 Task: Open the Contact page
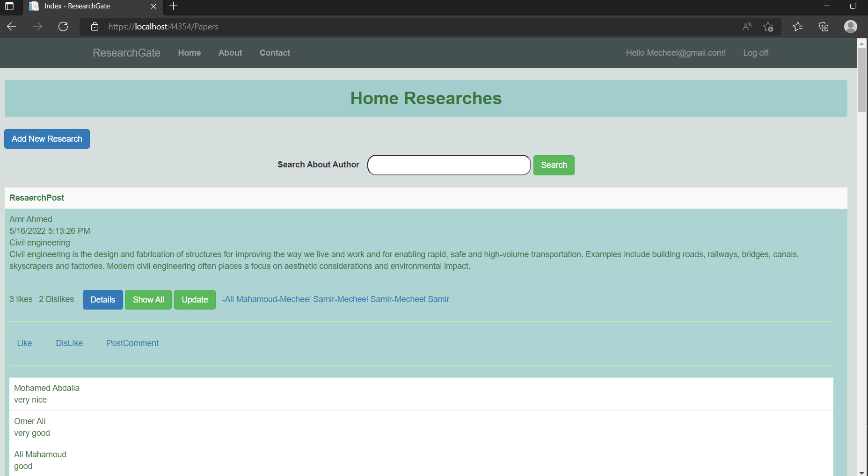pyautogui.click(x=275, y=53)
